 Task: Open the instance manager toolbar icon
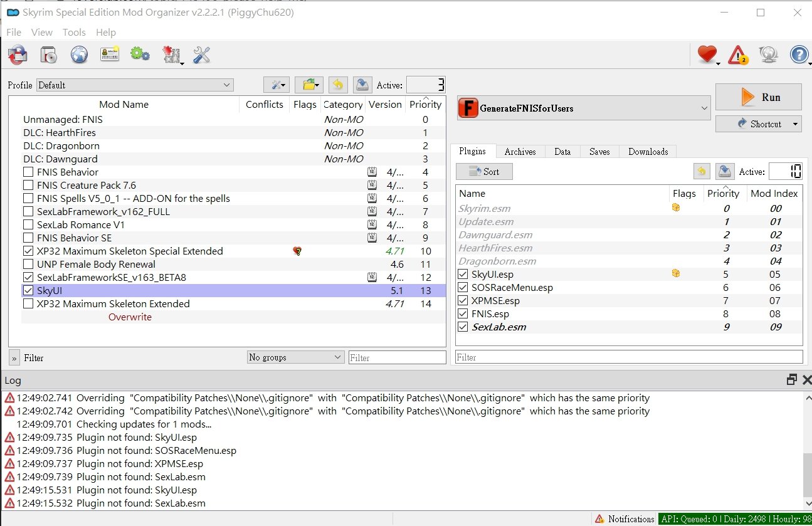pos(18,55)
